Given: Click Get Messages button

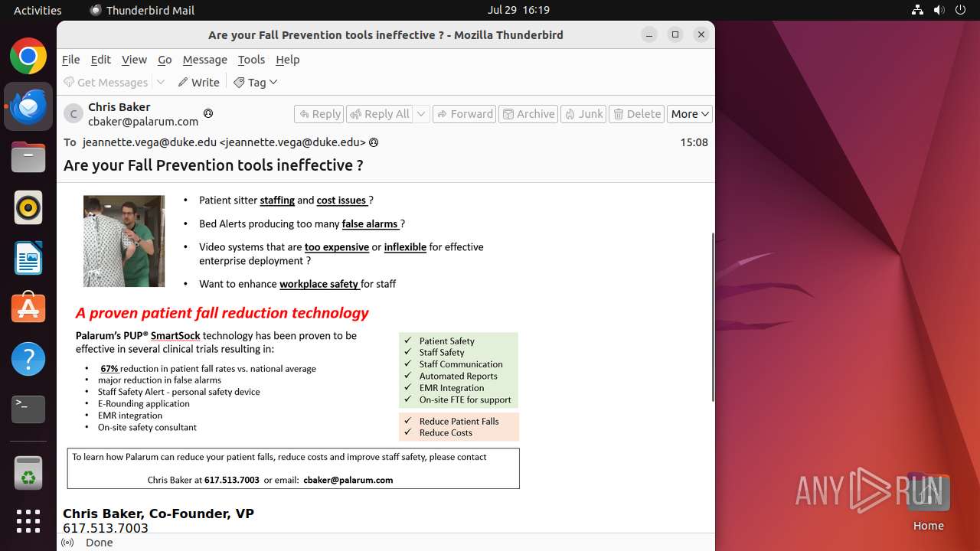Looking at the screenshot, I should 106,82.
